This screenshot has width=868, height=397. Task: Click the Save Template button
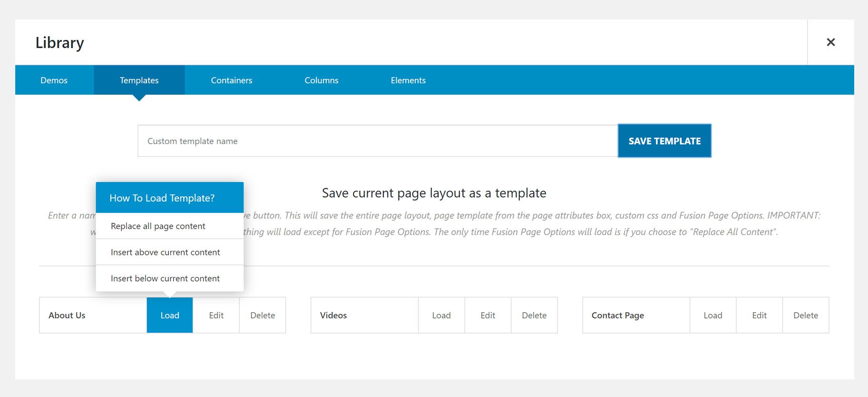(664, 141)
